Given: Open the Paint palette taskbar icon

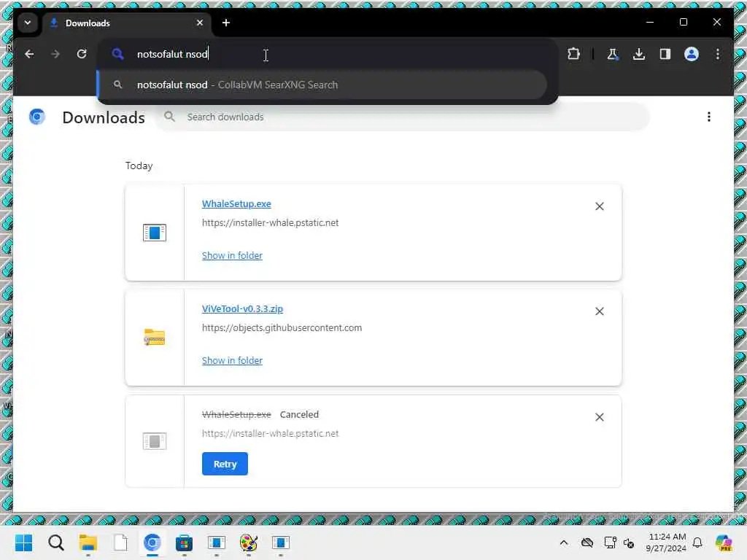Looking at the screenshot, I should pyautogui.click(x=248, y=542).
